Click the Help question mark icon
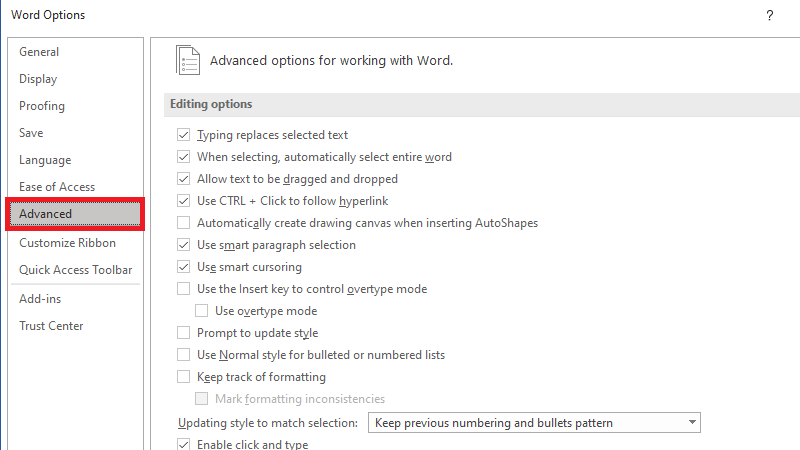Screen dimensions: 800x450 tap(769, 15)
